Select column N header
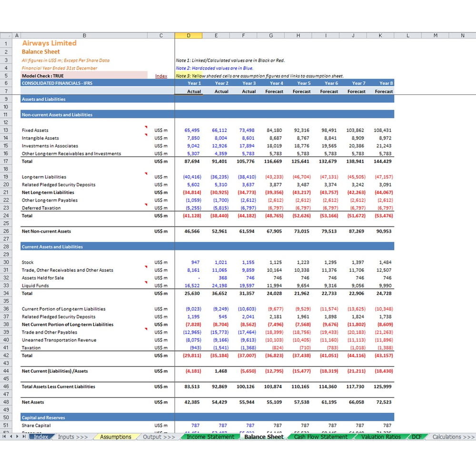This screenshot has width=476, height=476. click(462, 36)
